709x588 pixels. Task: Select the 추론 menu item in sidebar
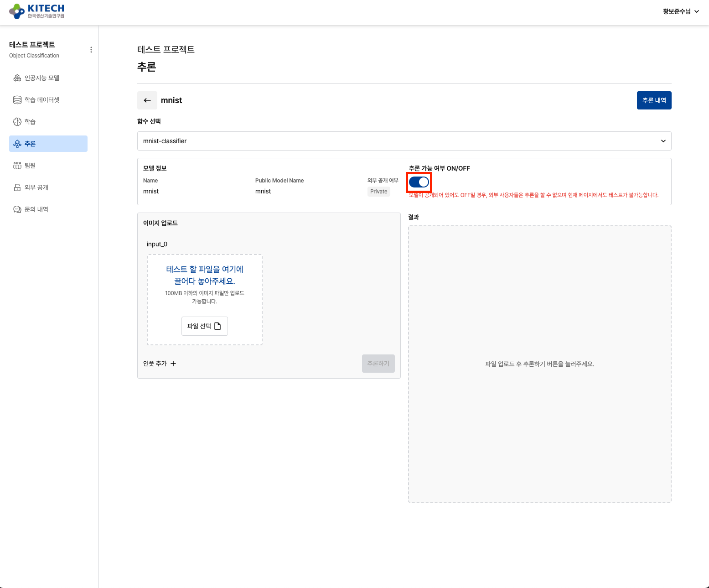(x=48, y=144)
